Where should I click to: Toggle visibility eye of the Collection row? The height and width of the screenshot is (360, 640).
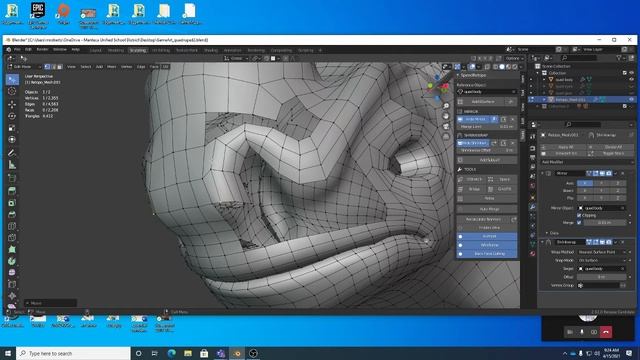(632, 73)
